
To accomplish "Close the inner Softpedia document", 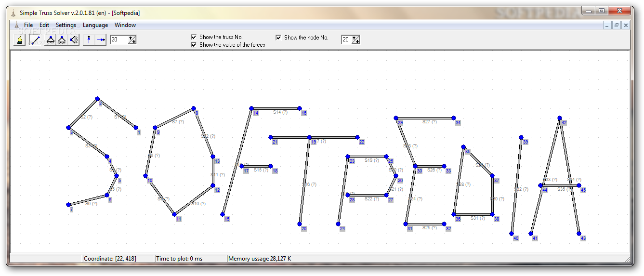I will (x=626, y=26).
